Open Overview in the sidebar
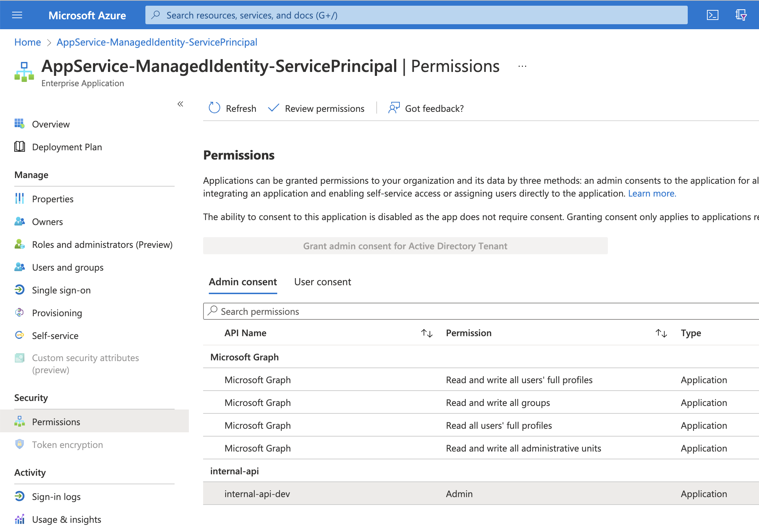759x532 pixels. [51, 124]
